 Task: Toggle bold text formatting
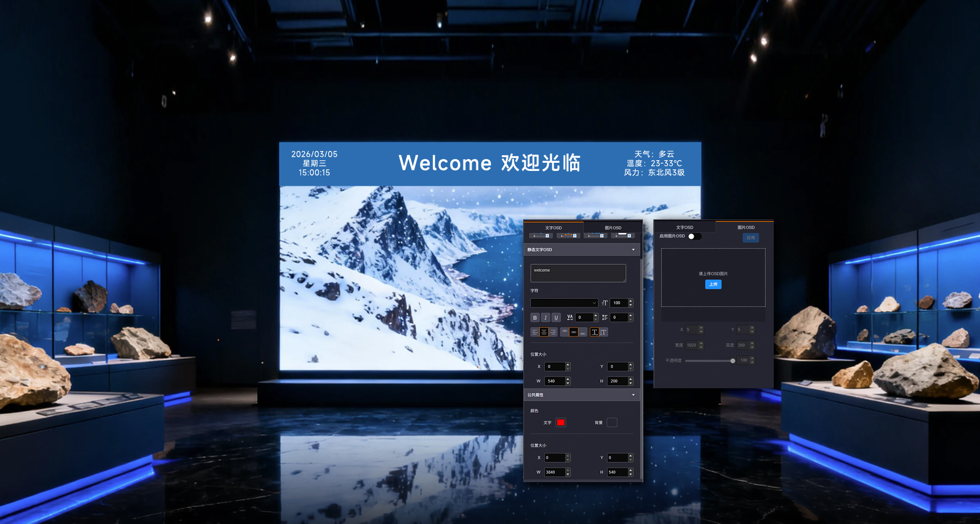535,318
